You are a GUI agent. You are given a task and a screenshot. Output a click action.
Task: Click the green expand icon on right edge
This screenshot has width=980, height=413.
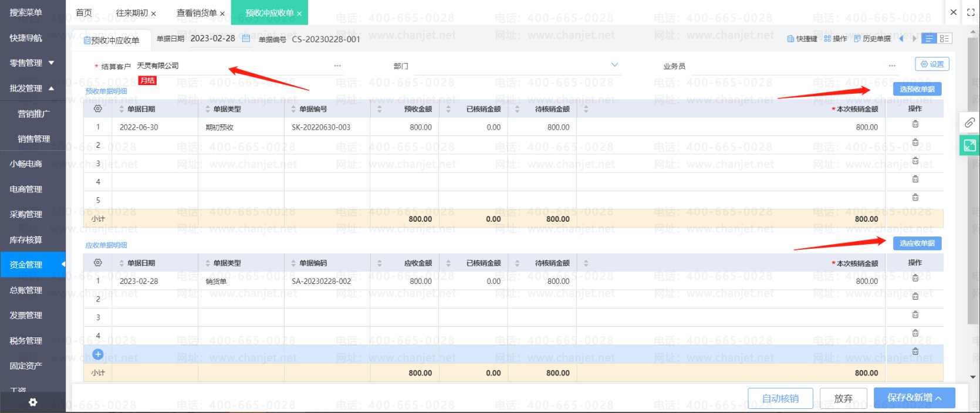969,145
